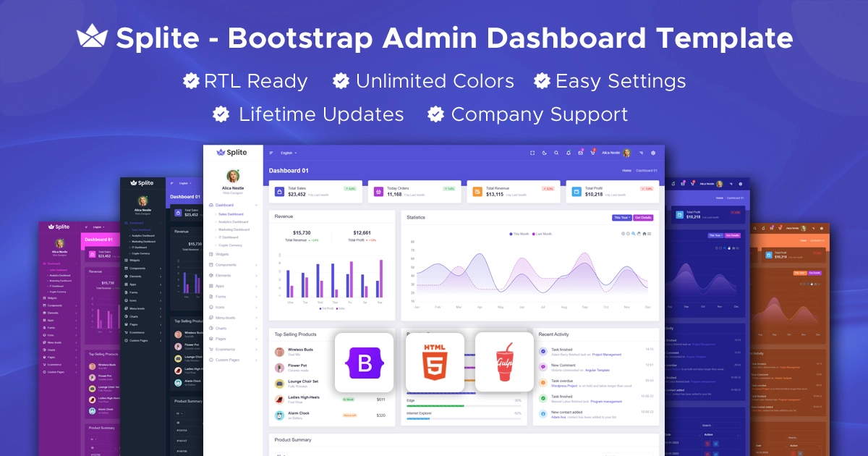Open fullscreen mode icon in white dashboard header

pos(532,153)
